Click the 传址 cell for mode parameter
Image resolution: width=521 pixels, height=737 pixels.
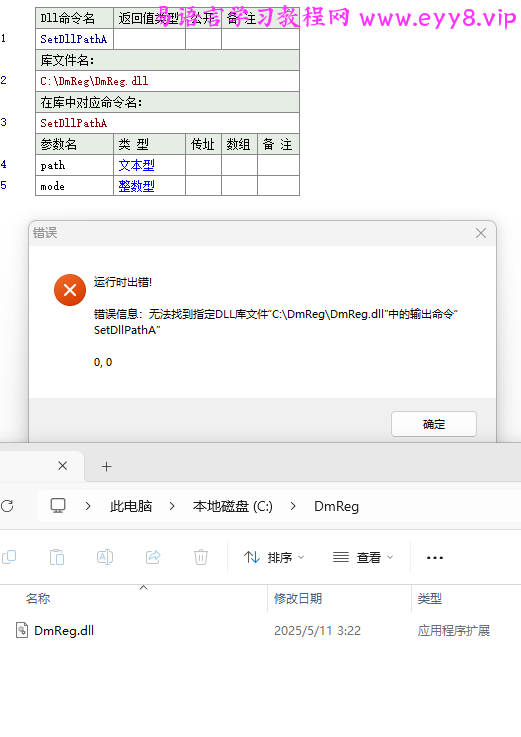(x=203, y=186)
